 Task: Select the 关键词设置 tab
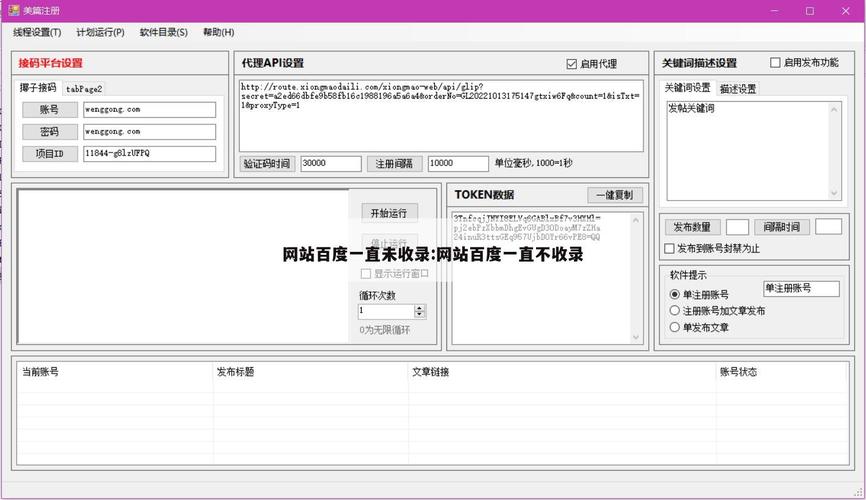click(687, 87)
